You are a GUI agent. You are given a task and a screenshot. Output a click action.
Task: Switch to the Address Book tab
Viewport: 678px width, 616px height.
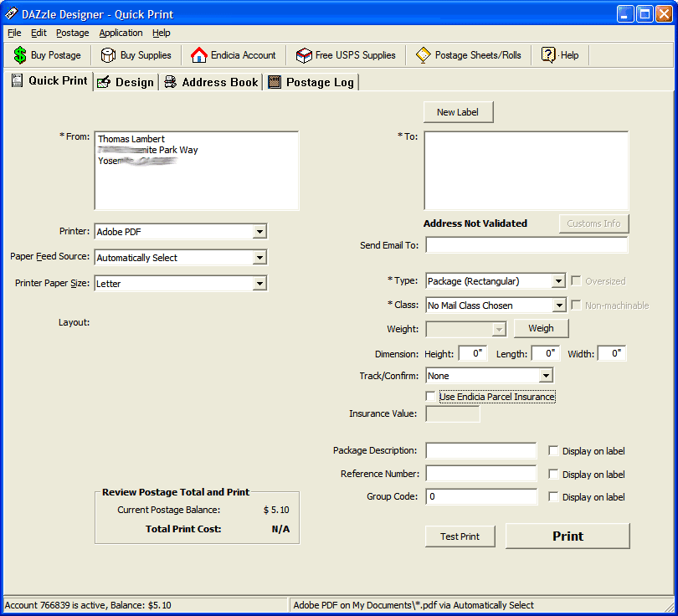[x=212, y=82]
